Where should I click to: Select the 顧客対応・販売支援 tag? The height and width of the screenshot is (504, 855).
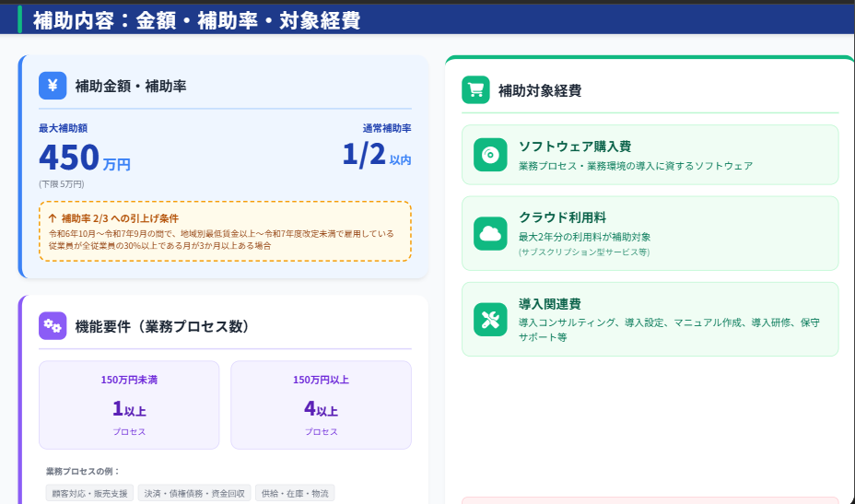pyautogui.click(x=89, y=494)
